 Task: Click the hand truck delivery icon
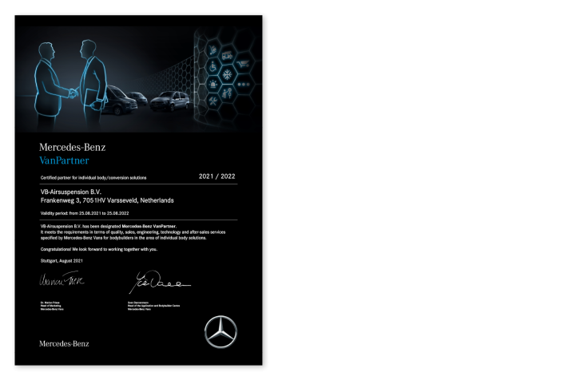pyautogui.click(x=213, y=49)
